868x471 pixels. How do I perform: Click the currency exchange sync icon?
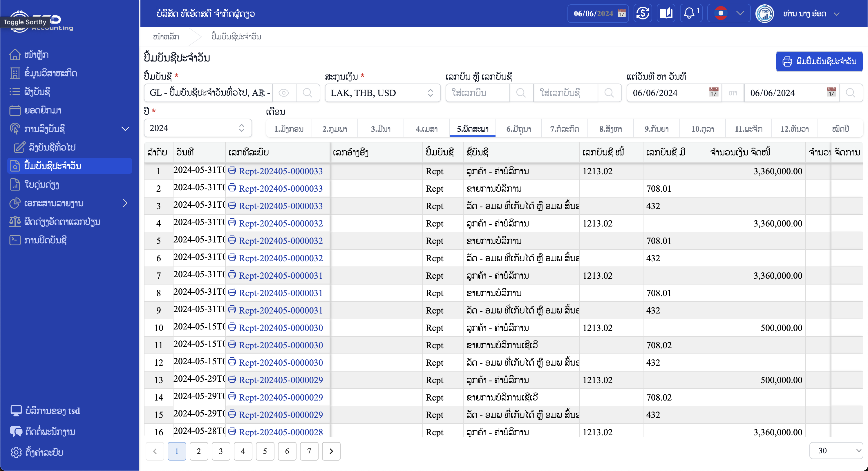pyautogui.click(x=643, y=13)
